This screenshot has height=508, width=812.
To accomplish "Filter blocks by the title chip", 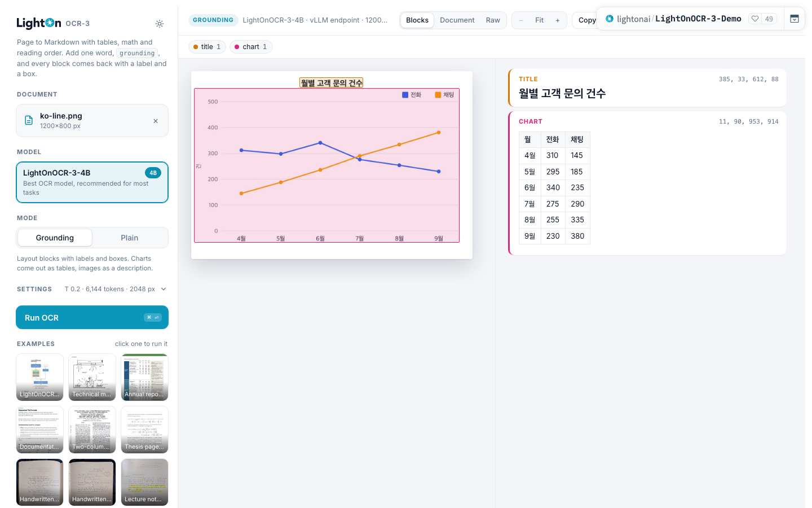I will (207, 47).
